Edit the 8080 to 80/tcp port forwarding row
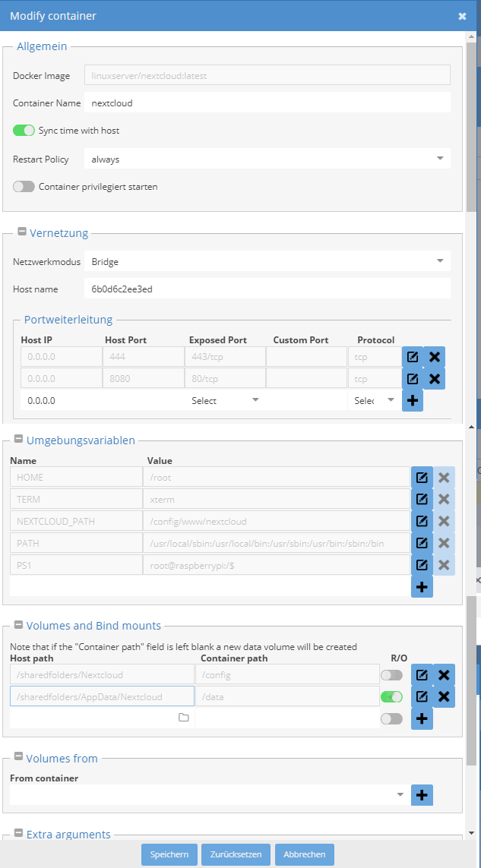 [413, 379]
